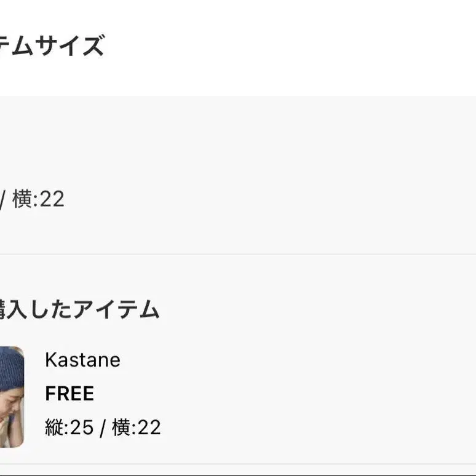Click the slash before upper 横:22
This screenshot has height=476, width=476.
click(x=2, y=200)
